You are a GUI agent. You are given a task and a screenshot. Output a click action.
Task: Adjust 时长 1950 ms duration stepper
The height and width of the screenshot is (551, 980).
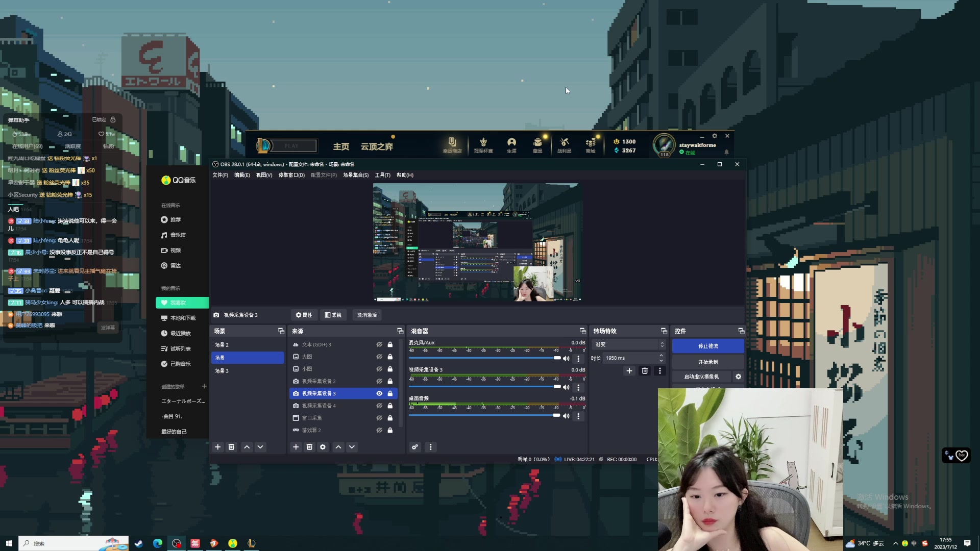click(661, 358)
